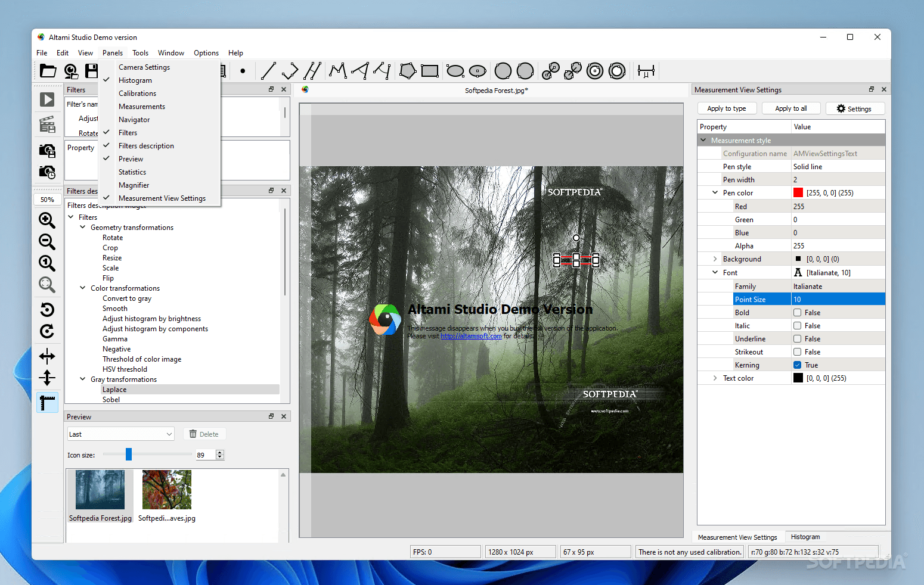Click the 50% zoom level field
Viewport: 924px width, 585px height.
47,200
